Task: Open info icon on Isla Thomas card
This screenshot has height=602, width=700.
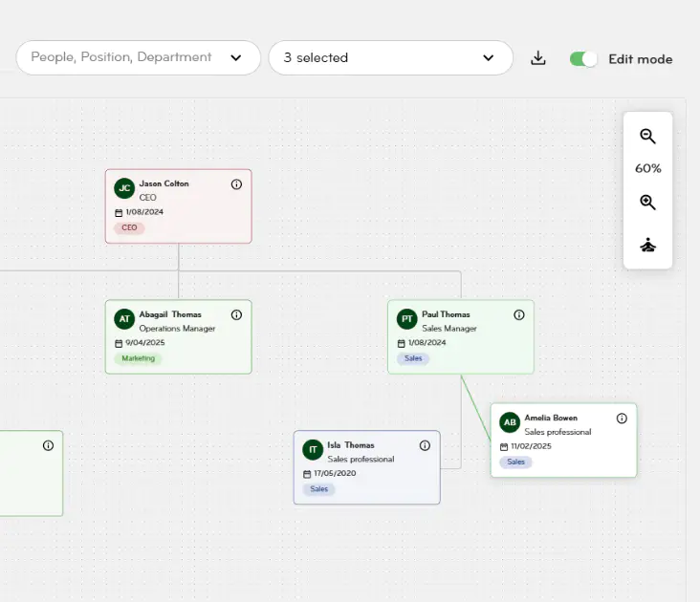Action: tap(425, 445)
